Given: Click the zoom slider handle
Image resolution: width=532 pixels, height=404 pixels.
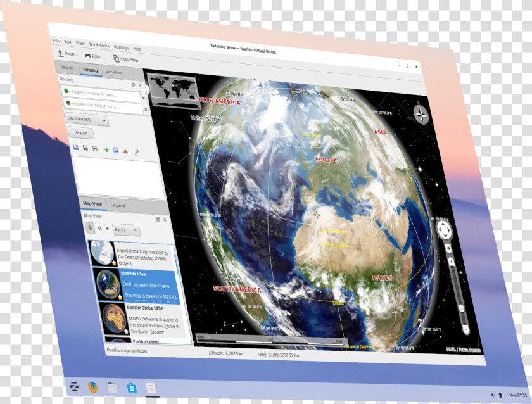Looking at the screenshot, I should pyautogui.click(x=461, y=308).
